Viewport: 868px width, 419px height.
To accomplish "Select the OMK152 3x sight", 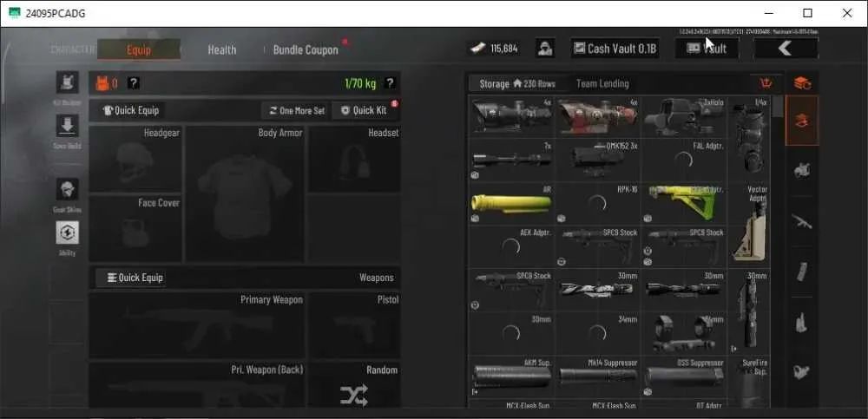I will pyautogui.click(x=598, y=160).
